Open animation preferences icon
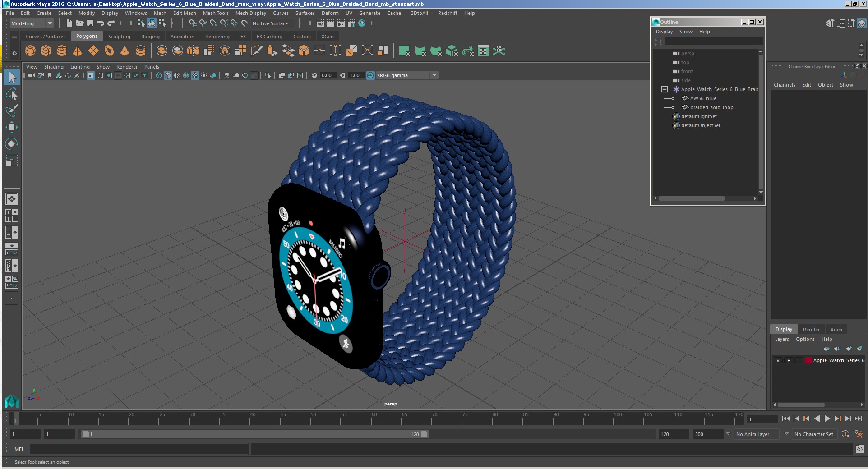 tap(859, 434)
